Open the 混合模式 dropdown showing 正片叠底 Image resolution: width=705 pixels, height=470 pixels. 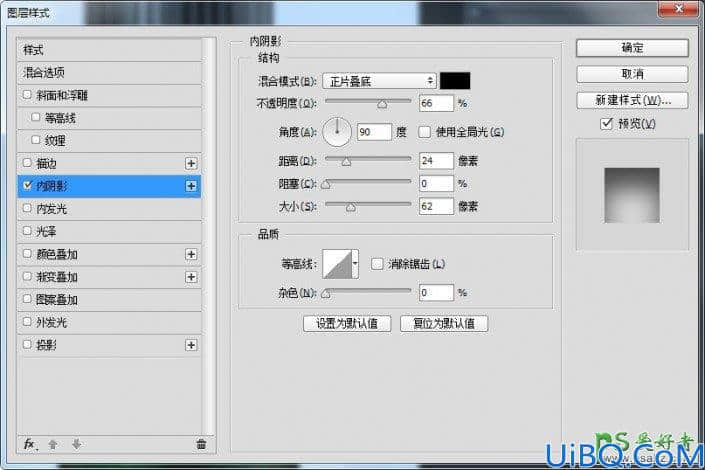coord(379,81)
